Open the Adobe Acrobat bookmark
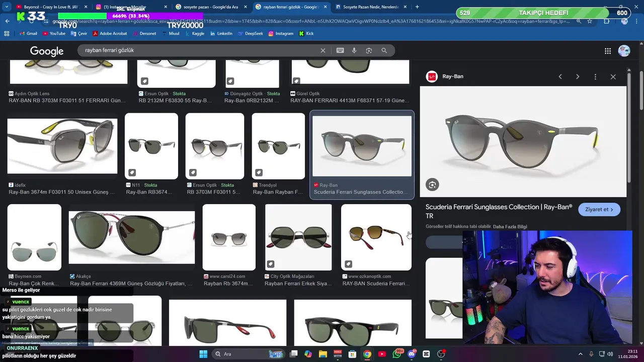Viewport: 644px width, 362px height. tap(110, 34)
